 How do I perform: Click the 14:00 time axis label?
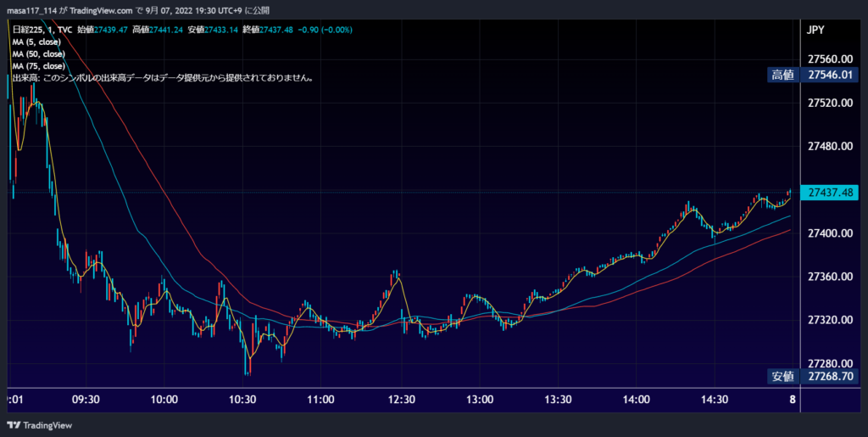[636, 400]
